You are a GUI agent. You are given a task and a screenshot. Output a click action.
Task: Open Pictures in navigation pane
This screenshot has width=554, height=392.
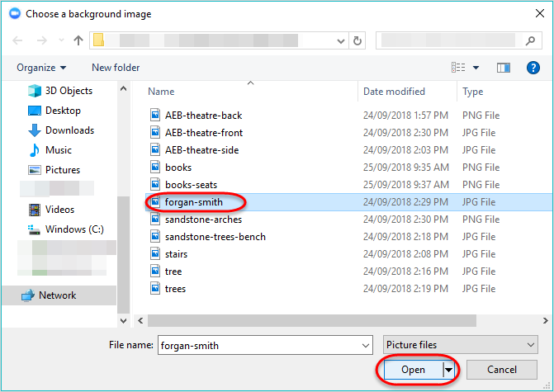point(54,170)
